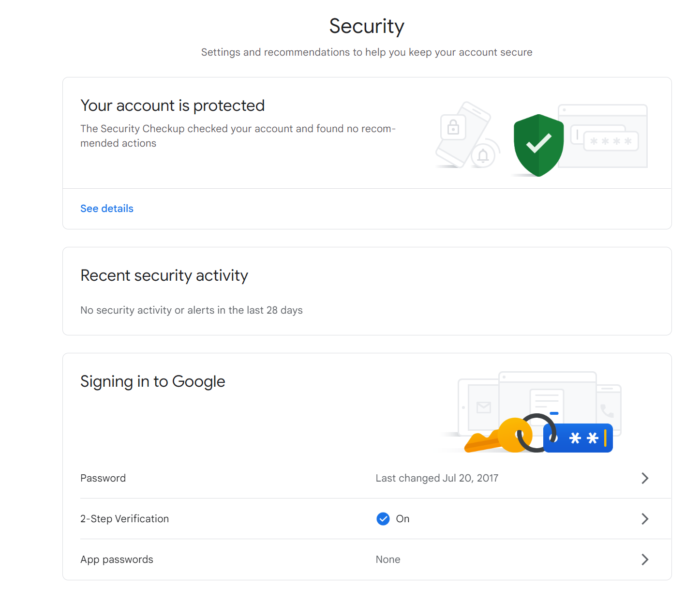Image resolution: width=700 pixels, height=590 pixels.
Task: Open See details for Security Checkup
Action: click(x=106, y=208)
